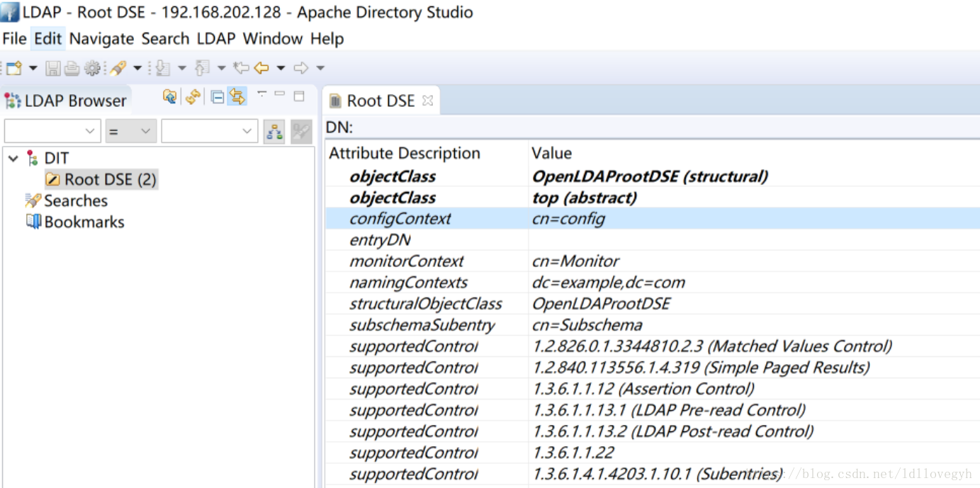Select Root DSE (2) in the tree
980x488 pixels.
(110, 179)
